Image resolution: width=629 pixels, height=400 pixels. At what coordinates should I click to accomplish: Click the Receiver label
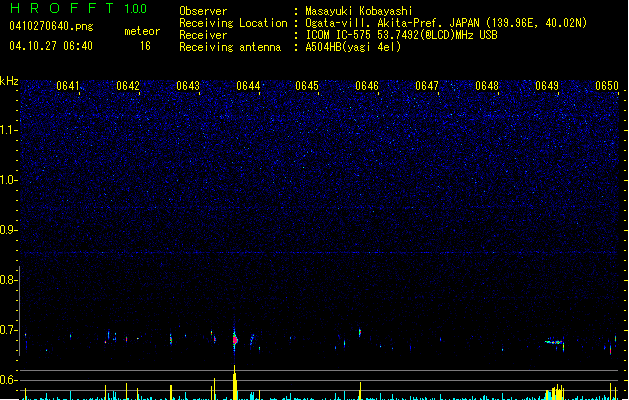coord(203,35)
